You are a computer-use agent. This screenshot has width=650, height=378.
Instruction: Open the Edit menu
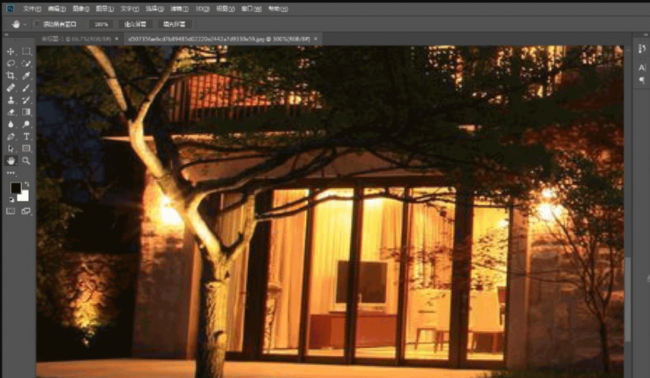click(56, 9)
